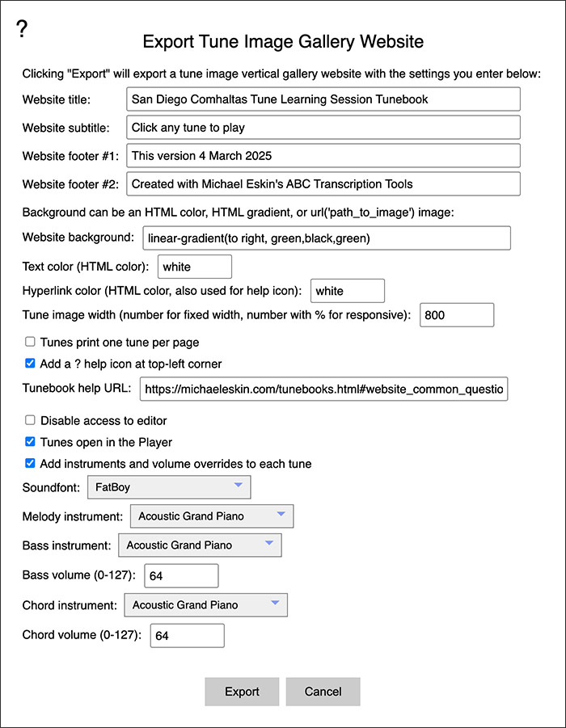Uncheck Tunes open in the Player
This screenshot has height=728, width=566.
pyautogui.click(x=30, y=442)
